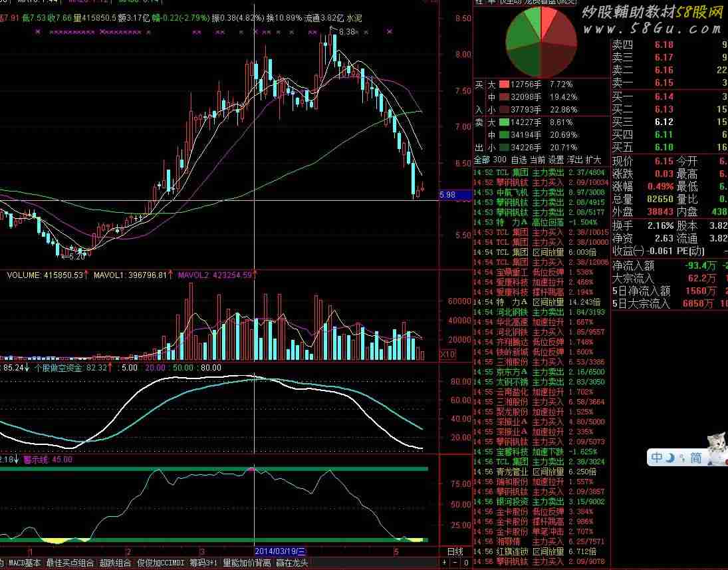This screenshot has height=570, width=728.
Task: Click the 个股做空资金 82.32 label
Action: click(70, 368)
